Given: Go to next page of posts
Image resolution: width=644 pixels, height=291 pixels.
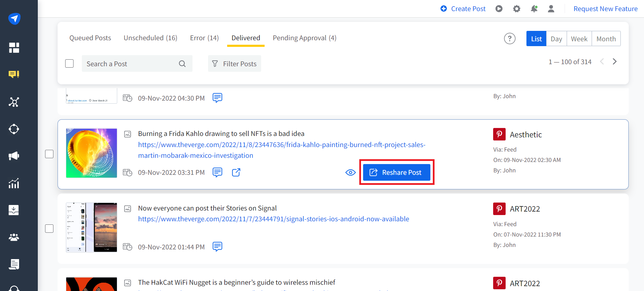Looking at the screenshot, I should point(615,62).
